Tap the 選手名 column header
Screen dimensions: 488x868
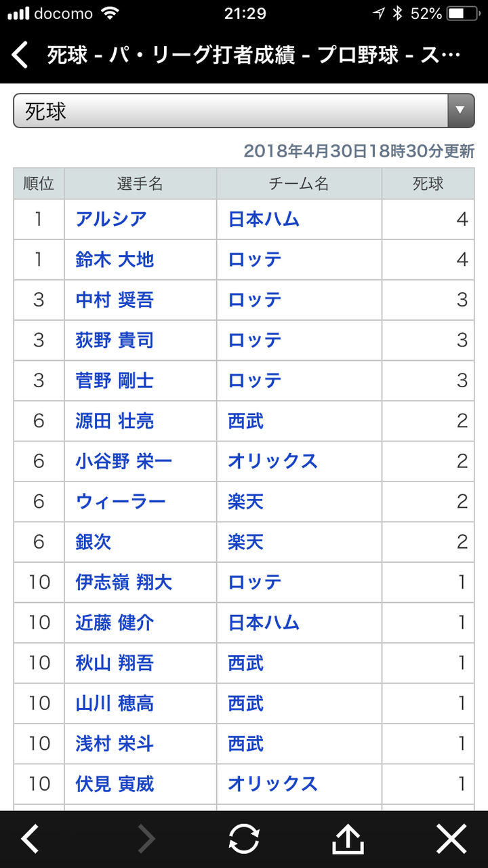pos(140,183)
